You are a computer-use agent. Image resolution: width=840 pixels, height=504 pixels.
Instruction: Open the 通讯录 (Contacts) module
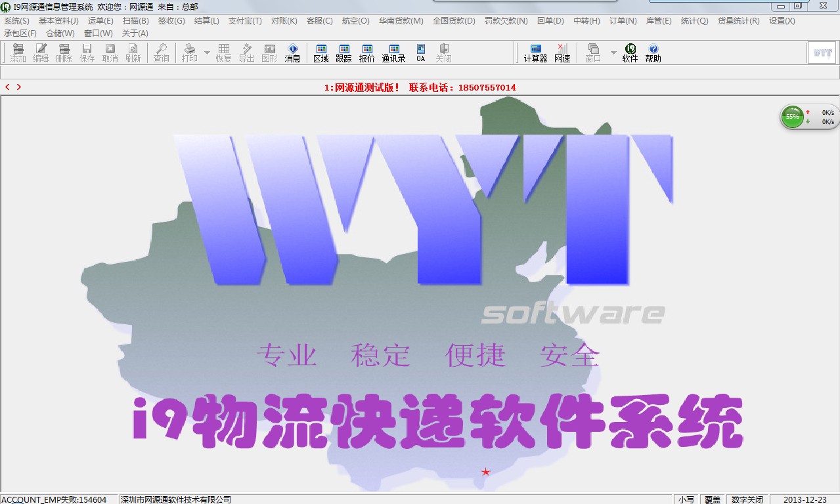click(393, 53)
